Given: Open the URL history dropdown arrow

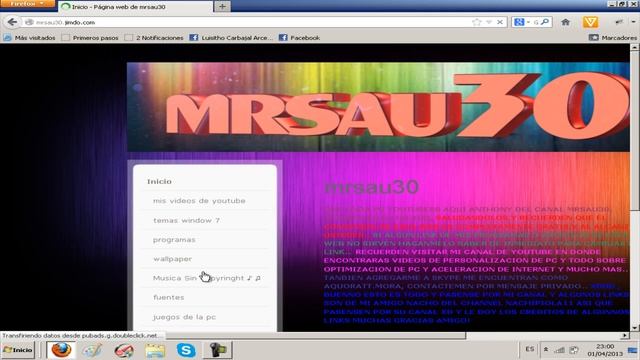Looking at the screenshot, I should click(x=489, y=22).
